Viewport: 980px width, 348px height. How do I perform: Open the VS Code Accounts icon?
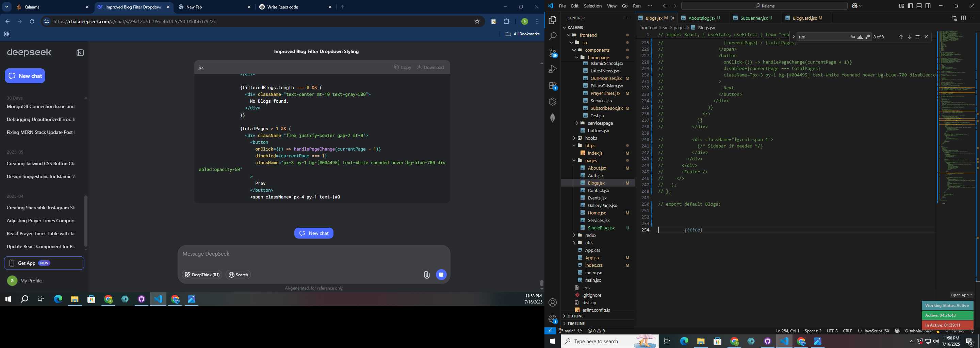coord(552,302)
